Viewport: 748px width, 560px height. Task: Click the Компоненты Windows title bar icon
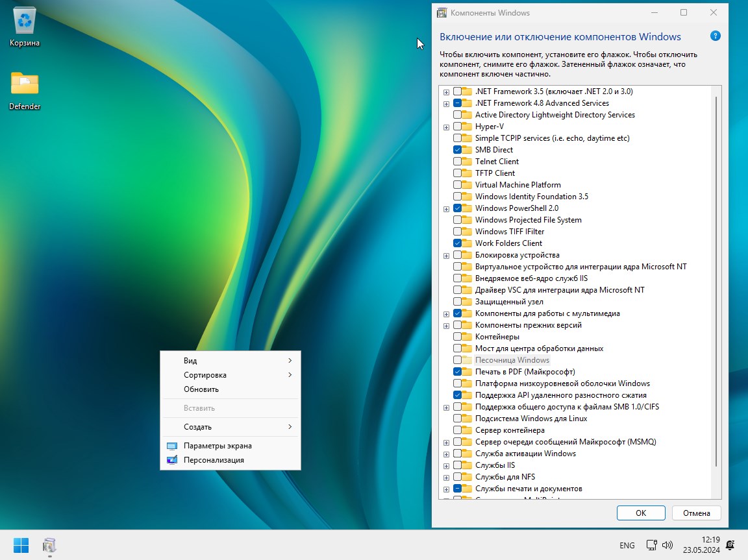coord(442,13)
